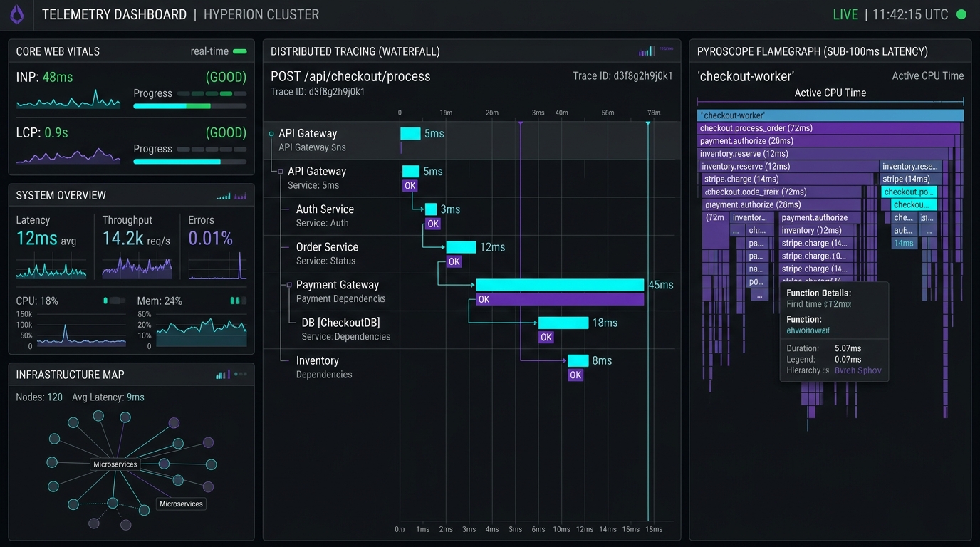Collapse the Payment Gateway tree node
The height and width of the screenshot is (547, 980).
point(289,285)
